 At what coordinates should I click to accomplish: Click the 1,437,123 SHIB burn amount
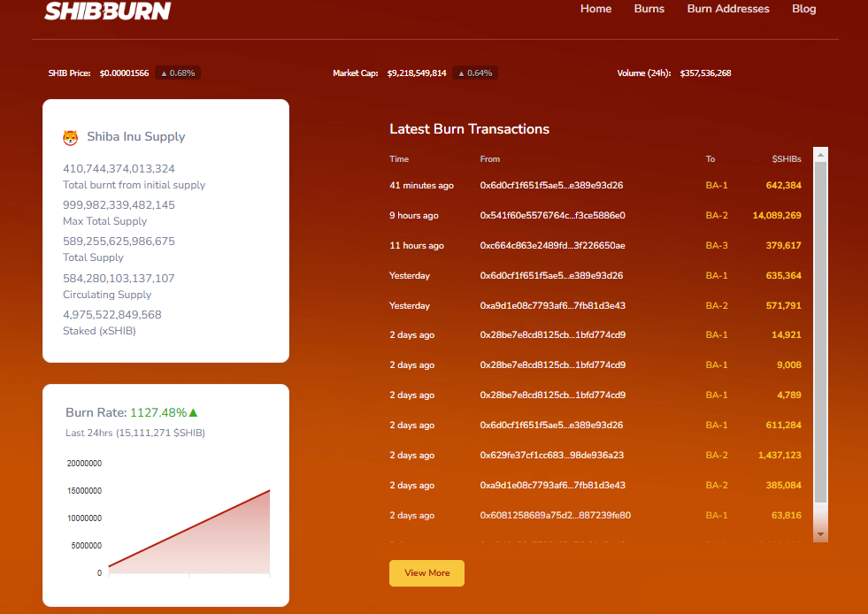coord(779,456)
